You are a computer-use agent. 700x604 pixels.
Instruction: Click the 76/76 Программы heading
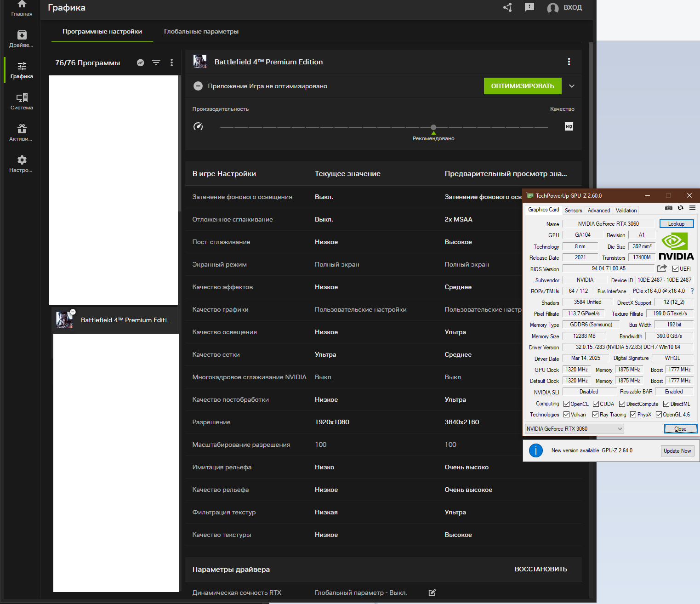click(x=88, y=63)
